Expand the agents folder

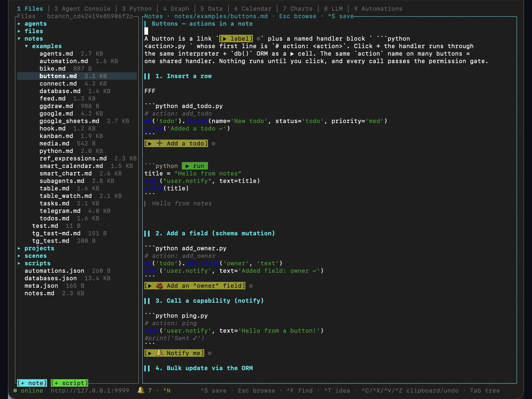tap(19, 24)
